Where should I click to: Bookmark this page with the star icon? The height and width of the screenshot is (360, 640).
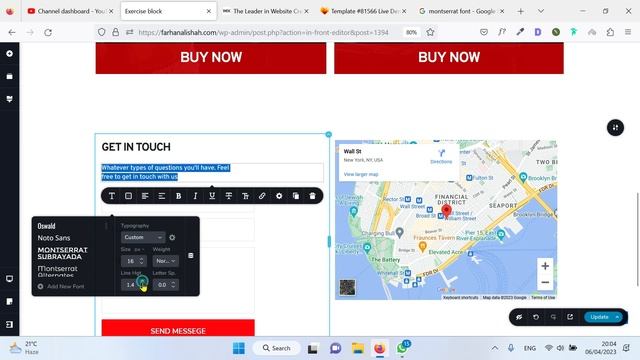[430, 32]
